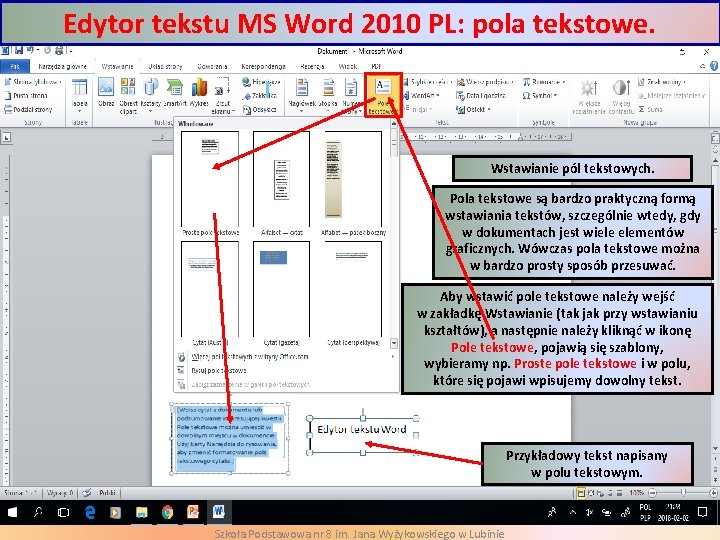Insert a Podział strony page break
Screen dimensions: 720x540
pyautogui.click(x=28, y=109)
